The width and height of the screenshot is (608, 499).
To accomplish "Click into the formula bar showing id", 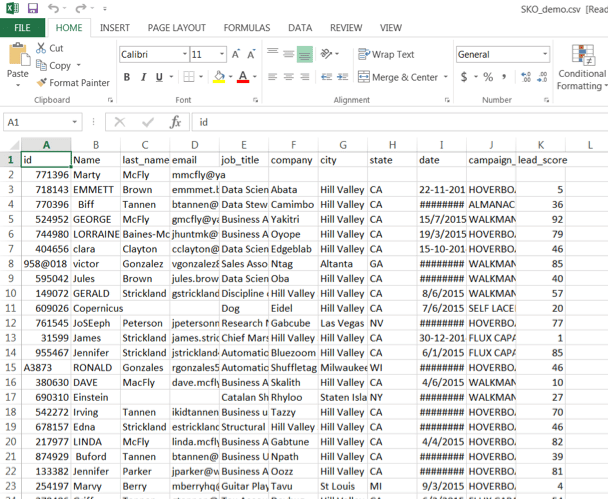I will [x=399, y=123].
